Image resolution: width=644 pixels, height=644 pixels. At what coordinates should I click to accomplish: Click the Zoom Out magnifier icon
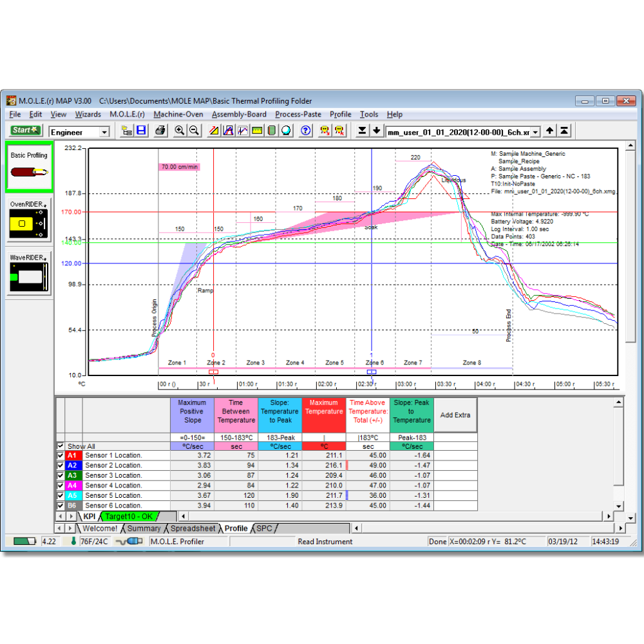[194, 131]
